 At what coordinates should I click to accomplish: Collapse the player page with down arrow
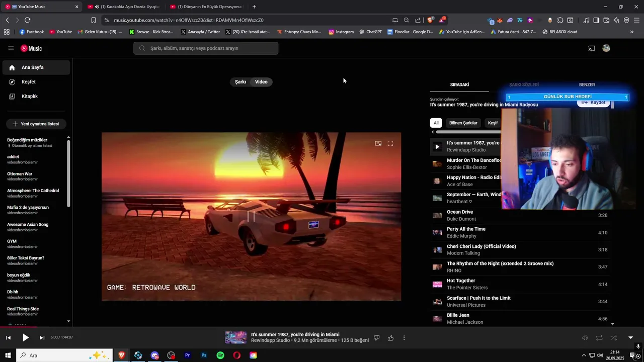(x=630, y=338)
